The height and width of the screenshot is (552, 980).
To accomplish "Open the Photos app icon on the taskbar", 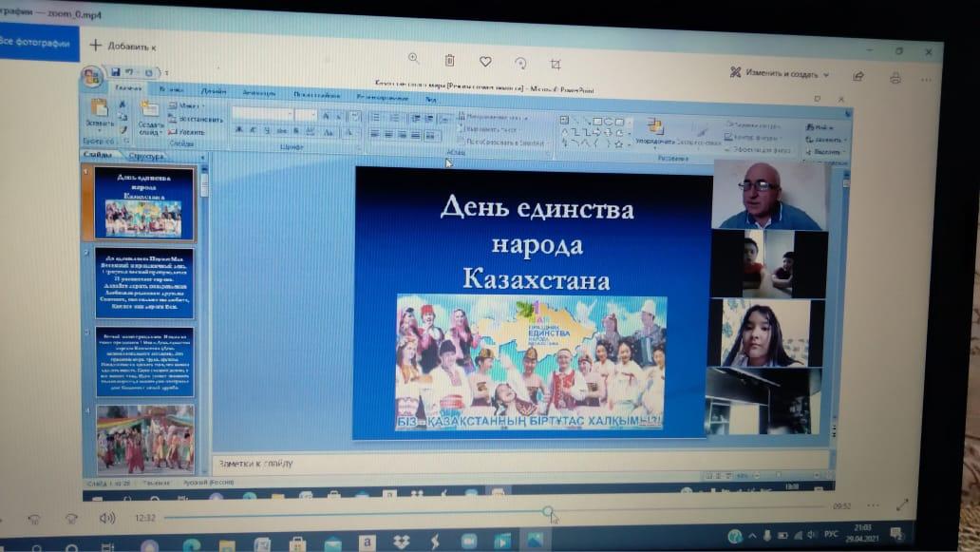I will coord(535,540).
